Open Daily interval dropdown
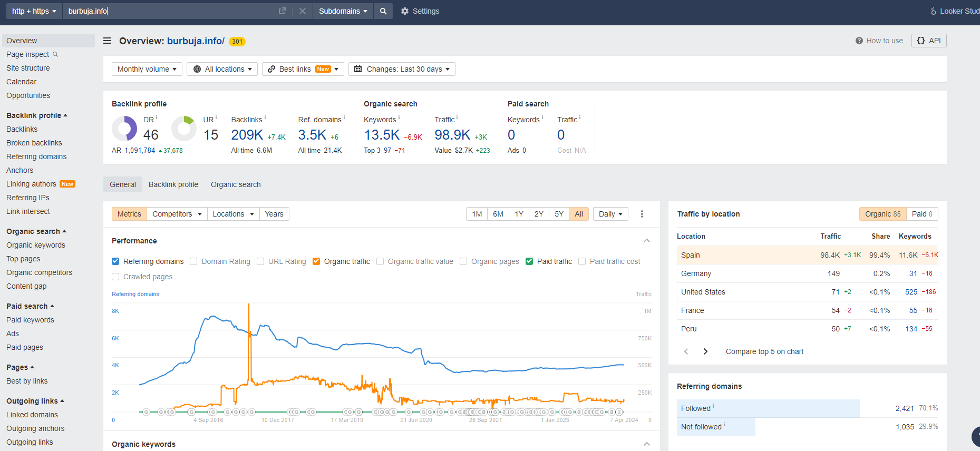The height and width of the screenshot is (451, 980). (x=611, y=214)
